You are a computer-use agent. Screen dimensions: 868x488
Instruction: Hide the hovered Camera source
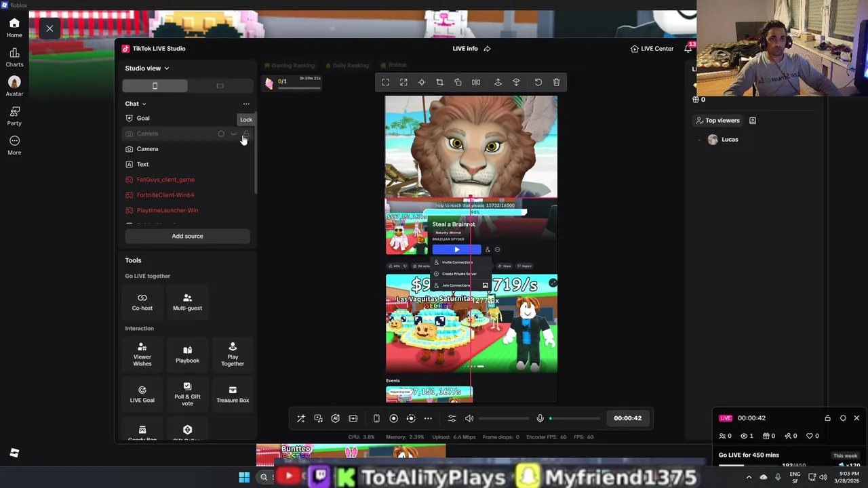click(x=233, y=134)
